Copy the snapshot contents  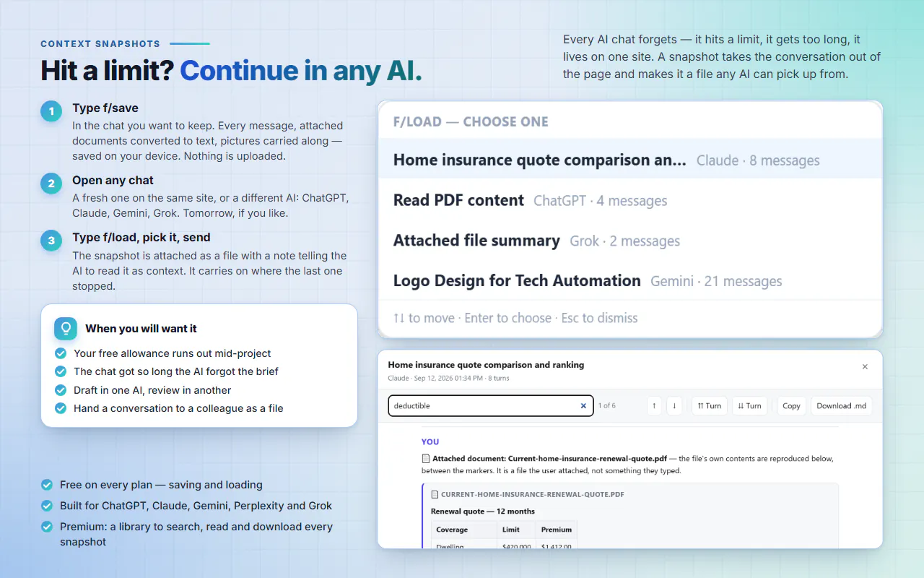[x=791, y=406]
